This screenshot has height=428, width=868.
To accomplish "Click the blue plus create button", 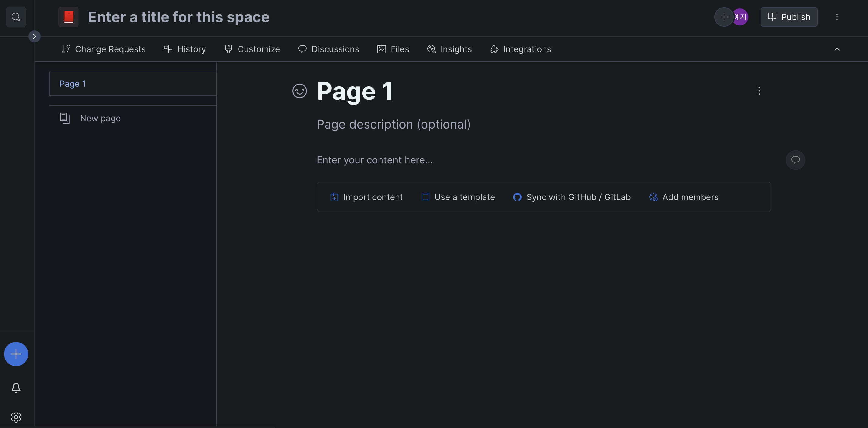I will [x=16, y=354].
